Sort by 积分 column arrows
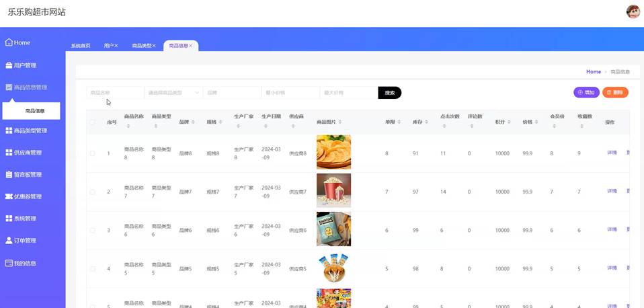 tap(509, 122)
